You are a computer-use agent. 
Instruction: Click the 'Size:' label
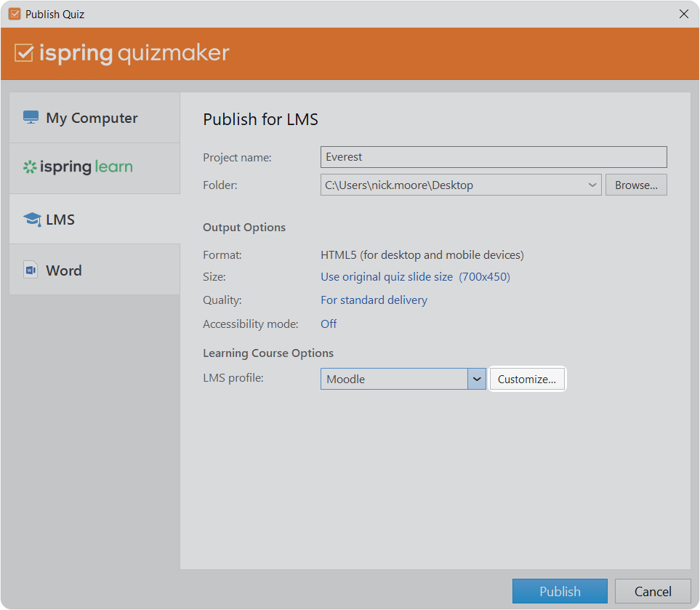click(x=214, y=277)
